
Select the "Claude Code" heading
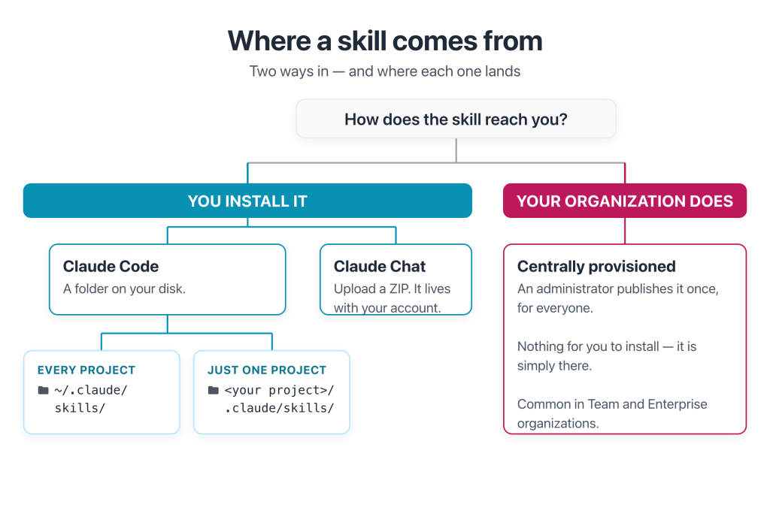pos(111,266)
